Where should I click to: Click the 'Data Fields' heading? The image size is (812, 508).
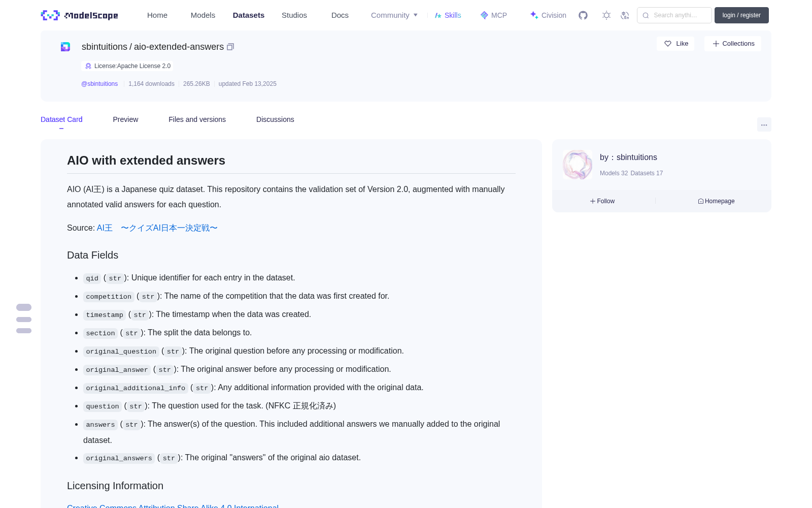(x=92, y=256)
